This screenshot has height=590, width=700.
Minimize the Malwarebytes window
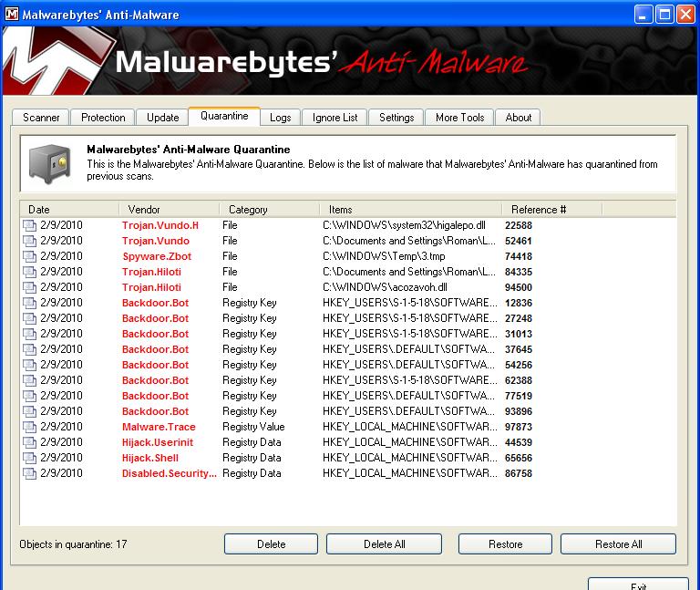[x=643, y=15]
